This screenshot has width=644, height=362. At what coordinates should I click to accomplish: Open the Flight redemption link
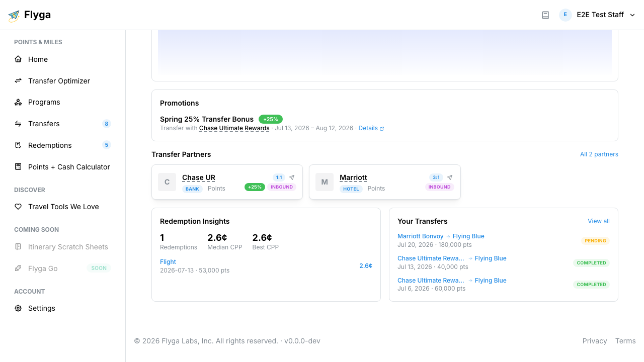168,262
